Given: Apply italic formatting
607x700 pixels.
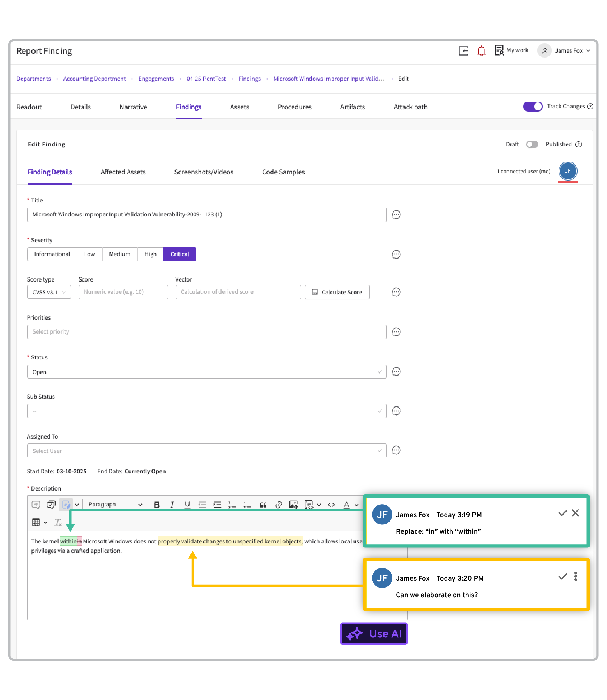Looking at the screenshot, I should 172,505.
